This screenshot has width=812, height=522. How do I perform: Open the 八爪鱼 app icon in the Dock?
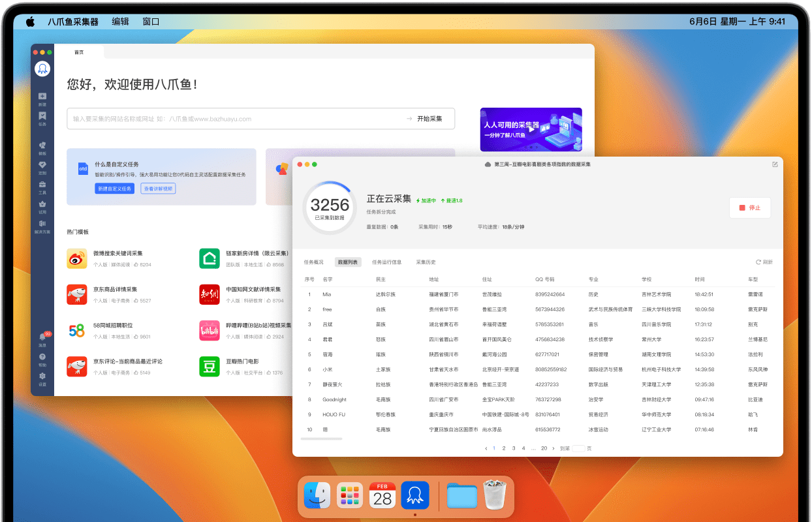tap(415, 496)
